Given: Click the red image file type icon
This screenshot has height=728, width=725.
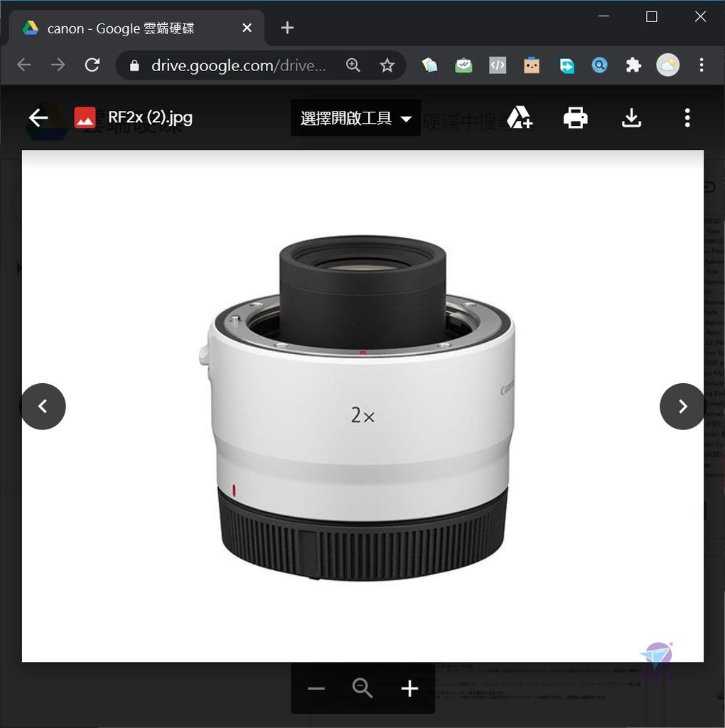Looking at the screenshot, I should pyautogui.click(x=85, y=118).
